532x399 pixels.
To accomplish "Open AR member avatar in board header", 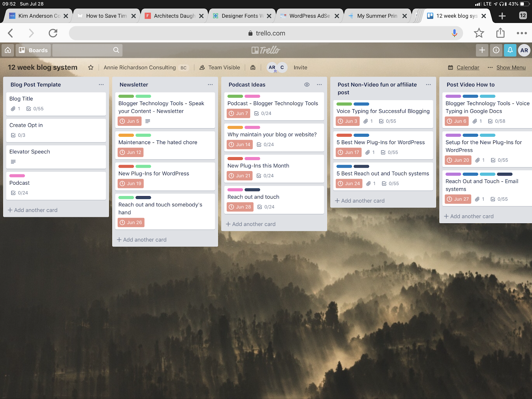I will (272, 68).
